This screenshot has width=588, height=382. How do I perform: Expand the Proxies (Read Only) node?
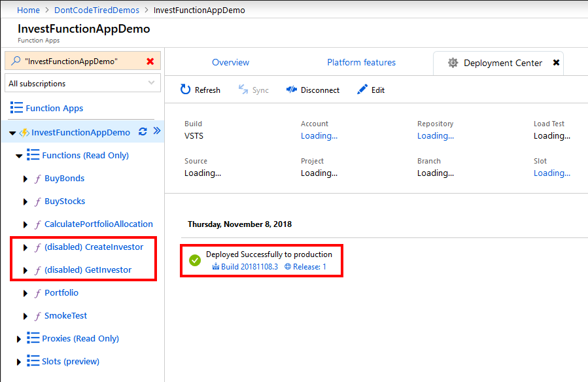click(18, 338)
